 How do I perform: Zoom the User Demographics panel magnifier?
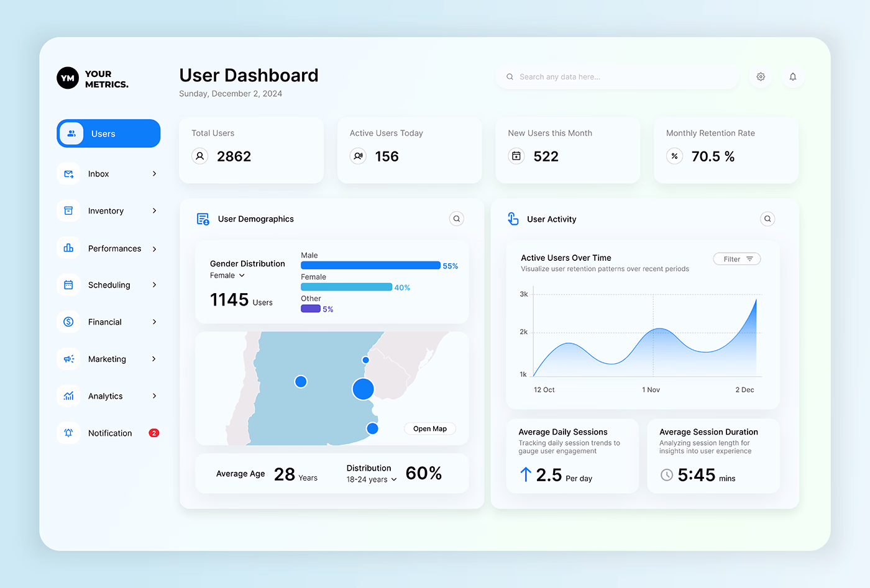pos(457,219)
